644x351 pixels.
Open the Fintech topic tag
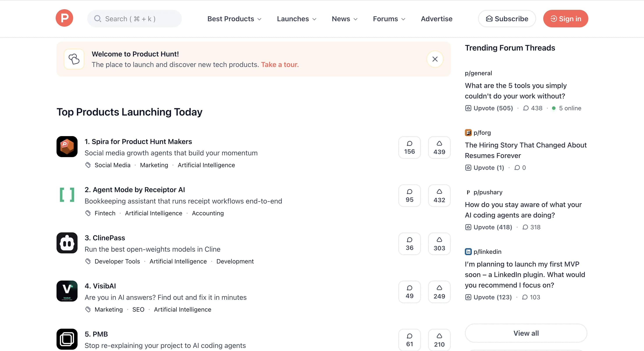pyautogui.click(x=105, y=213)
